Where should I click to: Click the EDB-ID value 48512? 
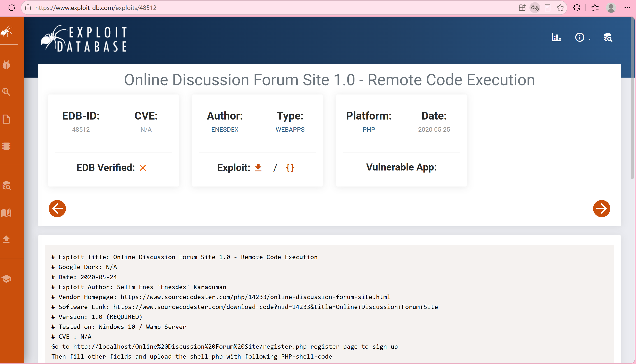[x=81, y=129]
